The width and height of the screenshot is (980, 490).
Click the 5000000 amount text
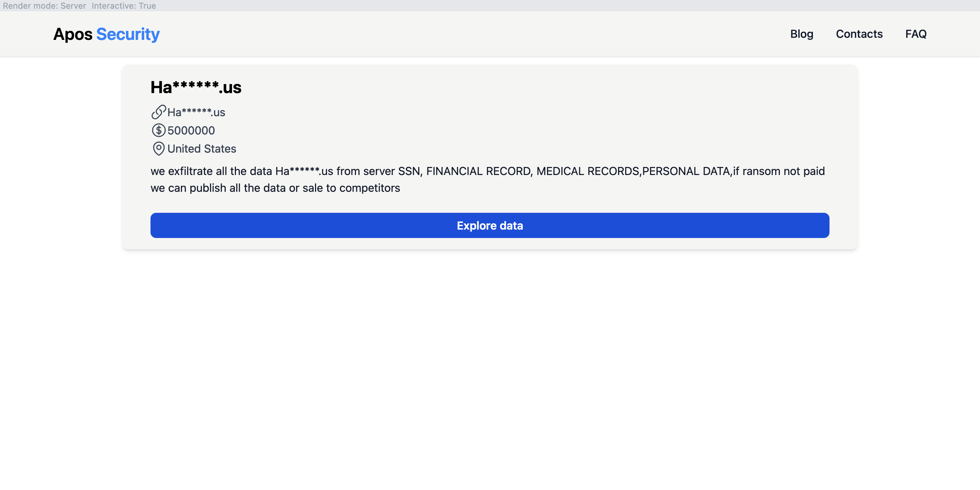[x=191, y=131]
